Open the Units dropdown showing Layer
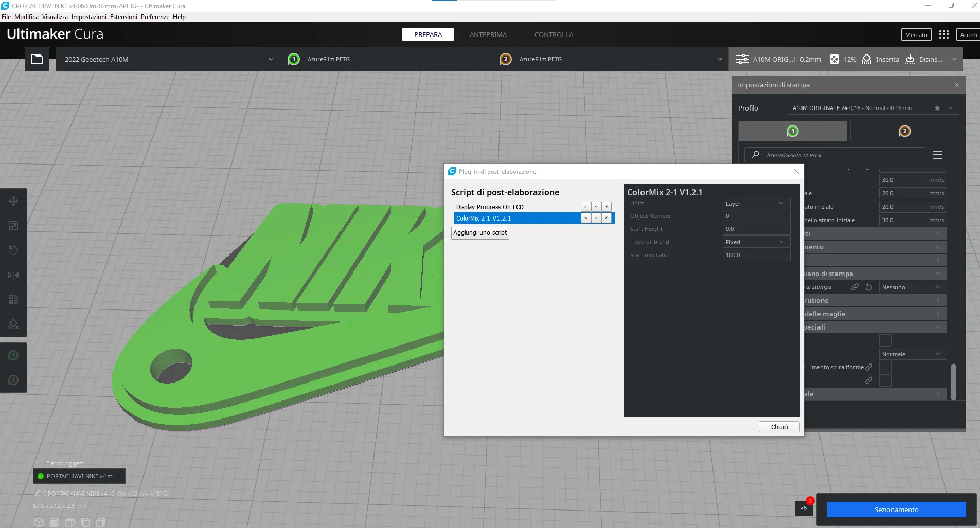Image resolution: width=980 pixels, height=528 pixels. (756, 204)
